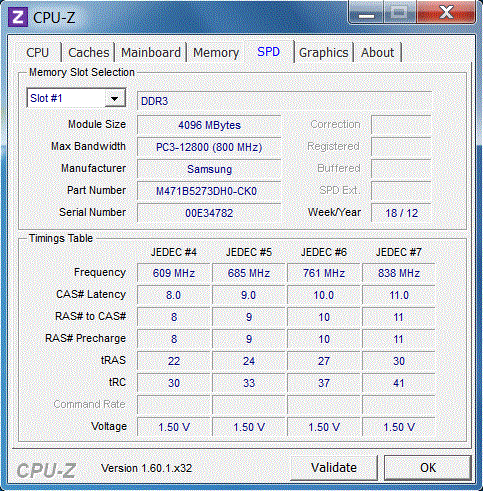
Task: Click the DDR3 memory type field
Action: click(x=284, y=101)
